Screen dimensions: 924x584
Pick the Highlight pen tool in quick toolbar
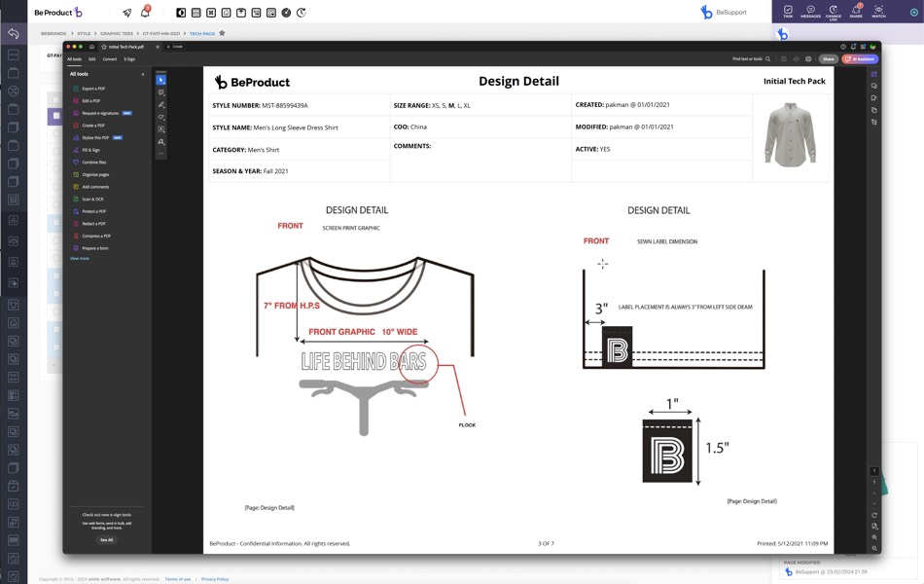pos(160,105)
